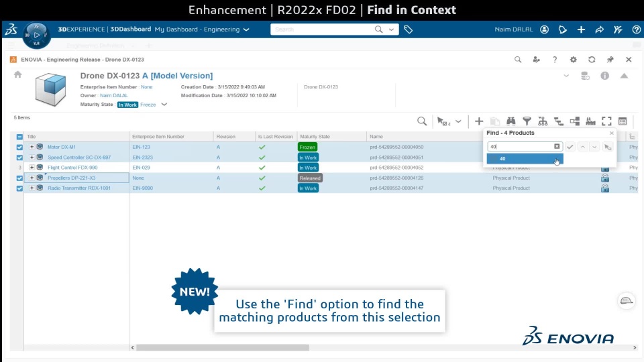Pin the Engineering Release widget
Image resolution: width=644 pixels, height=362 pixels.
coord(610,60)
